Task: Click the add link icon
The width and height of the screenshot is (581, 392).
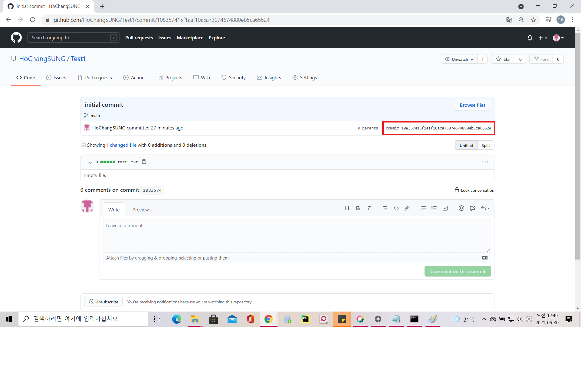Action: point(407,208)
